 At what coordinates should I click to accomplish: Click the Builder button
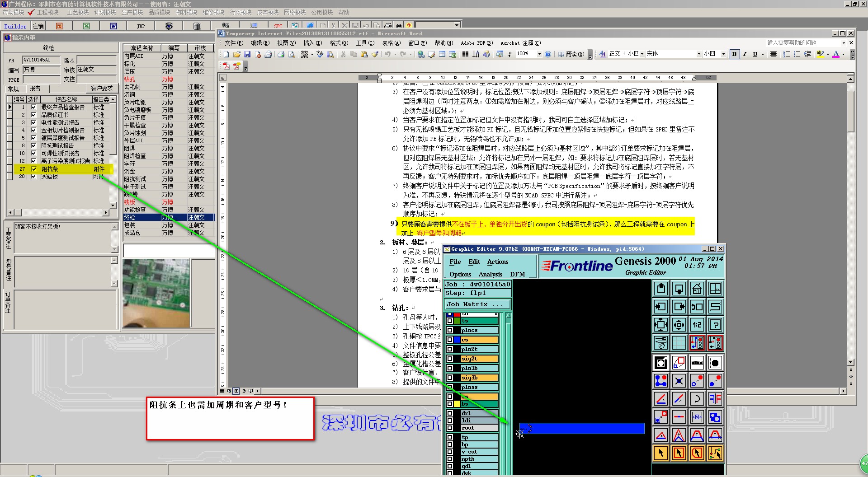[x=15, y=26]
